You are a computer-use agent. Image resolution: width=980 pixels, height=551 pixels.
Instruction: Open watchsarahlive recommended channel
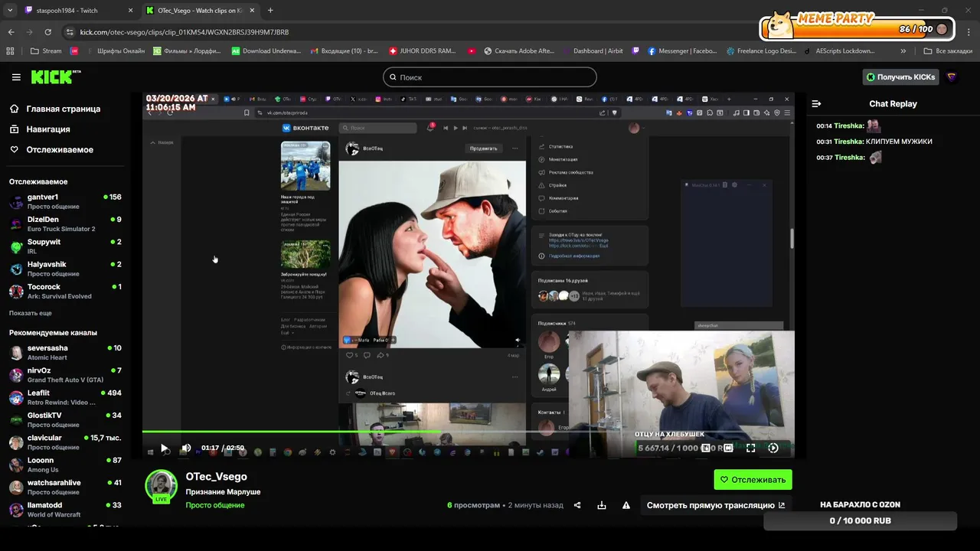(x=65, y=487)
